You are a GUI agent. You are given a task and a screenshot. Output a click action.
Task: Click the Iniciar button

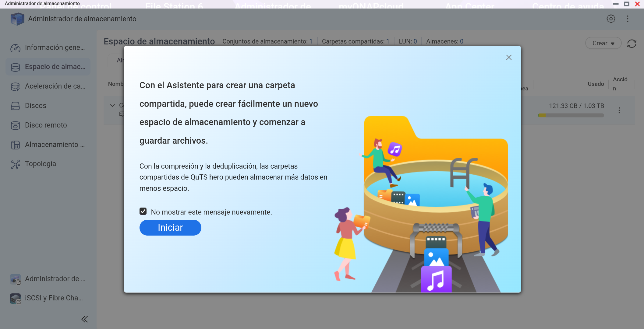[x=170, y=228]
